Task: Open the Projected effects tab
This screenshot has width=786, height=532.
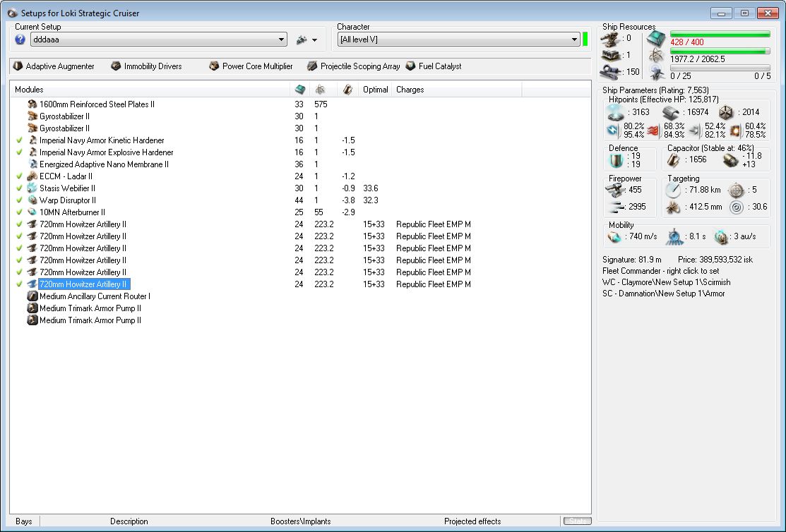Action: pyautogui.click(x=472, y=521)
